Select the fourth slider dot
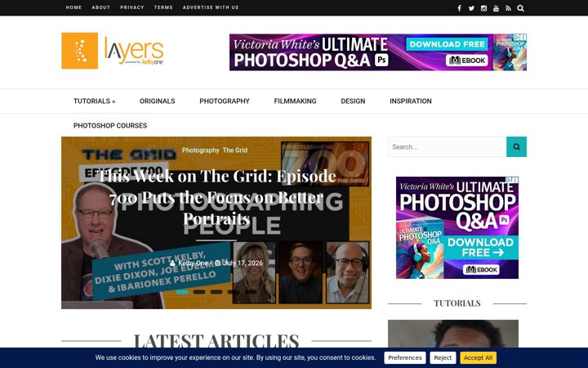The image size is (588, 368). pos(234,292)
